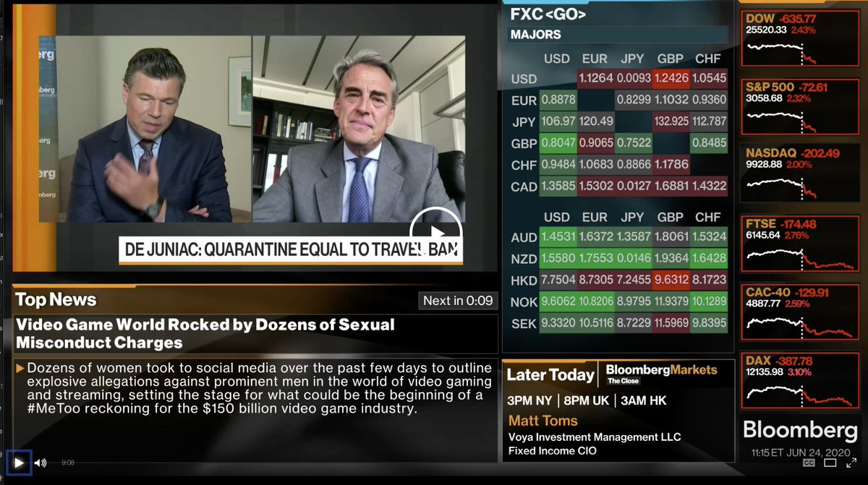Click the Bloomberg logo at bottom right
Image resolution: width=868 pixels, height=485 pixels.
pyautogui.click(x=800, y=430)
